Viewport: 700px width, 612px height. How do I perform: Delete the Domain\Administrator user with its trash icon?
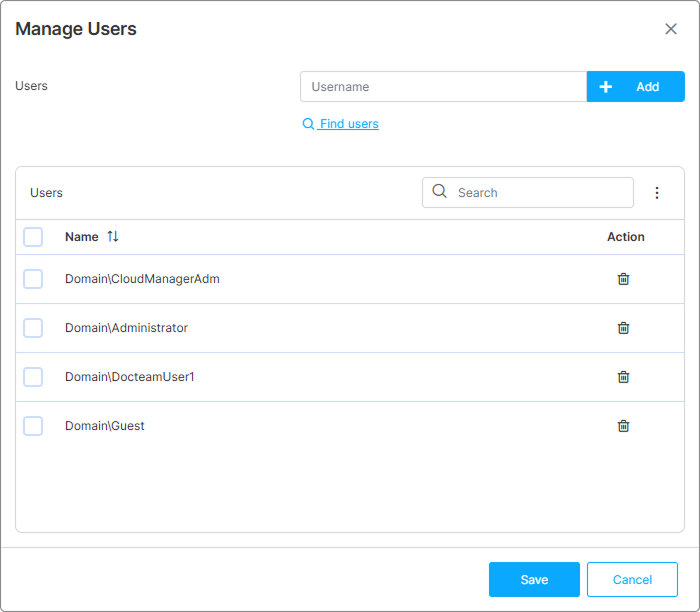[623, 328]
